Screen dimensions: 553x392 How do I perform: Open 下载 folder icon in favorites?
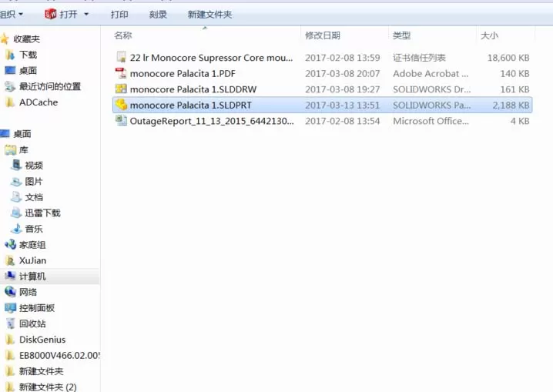coord(10,54)
